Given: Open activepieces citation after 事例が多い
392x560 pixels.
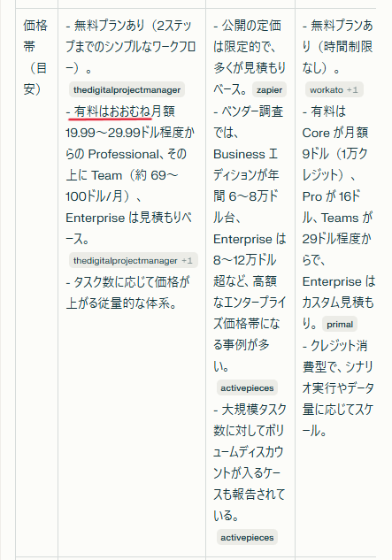Looking at the screenshot, I should click(x=247, y=387).
